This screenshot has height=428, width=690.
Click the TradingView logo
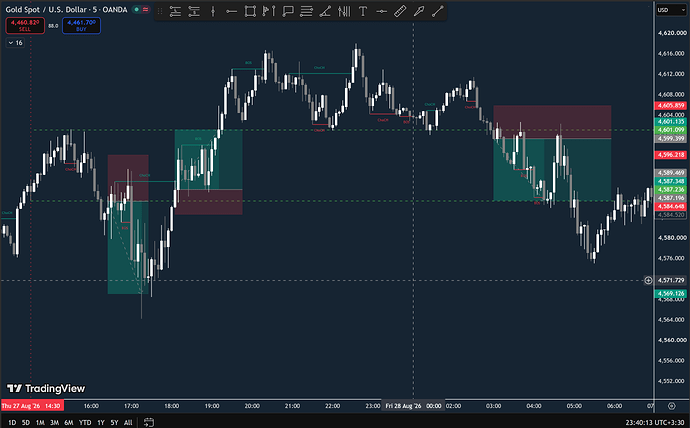[x=46, y=388]
